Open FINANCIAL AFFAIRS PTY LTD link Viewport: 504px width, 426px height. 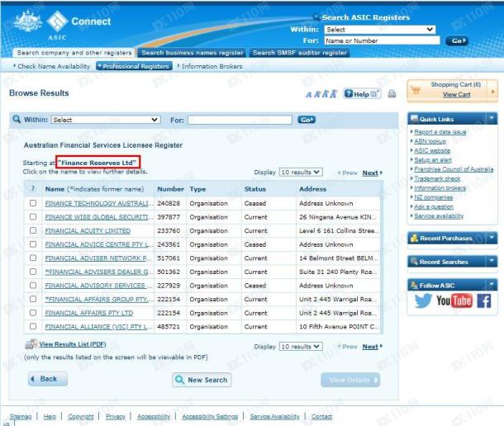(89, 313)
